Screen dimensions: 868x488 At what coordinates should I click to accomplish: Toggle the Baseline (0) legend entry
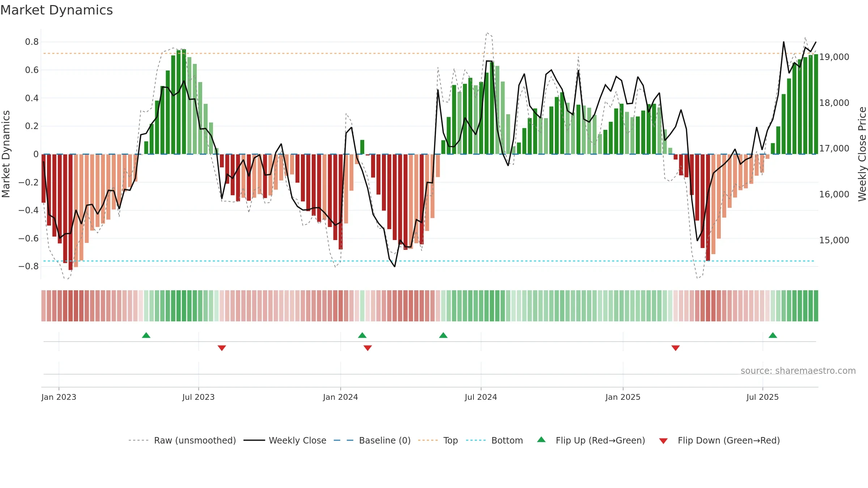click(x=372, y=440)
